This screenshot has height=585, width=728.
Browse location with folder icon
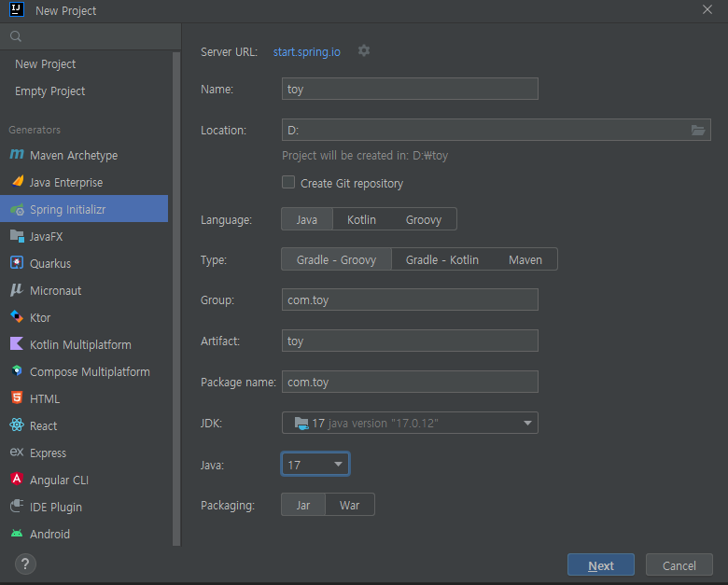698,130
